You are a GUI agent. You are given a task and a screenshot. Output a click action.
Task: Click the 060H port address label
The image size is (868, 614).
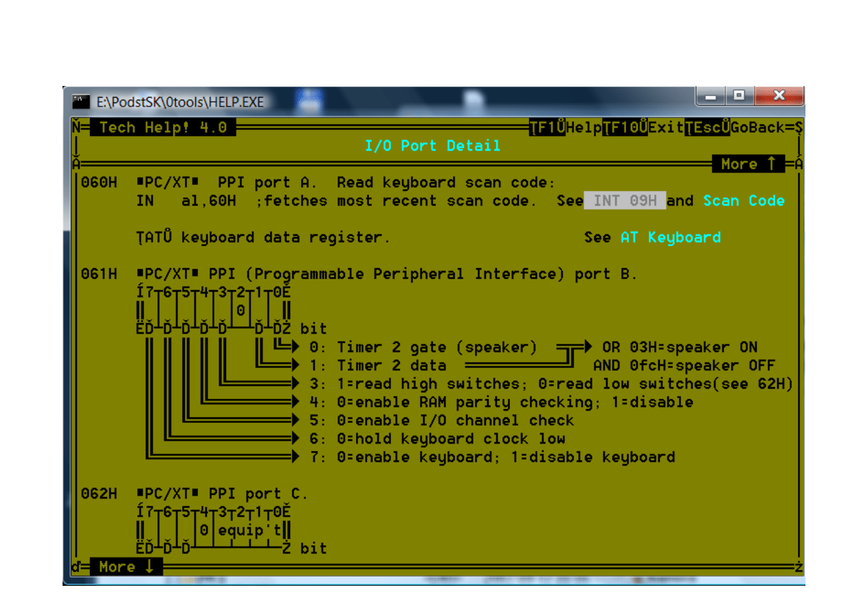(99, 183)
